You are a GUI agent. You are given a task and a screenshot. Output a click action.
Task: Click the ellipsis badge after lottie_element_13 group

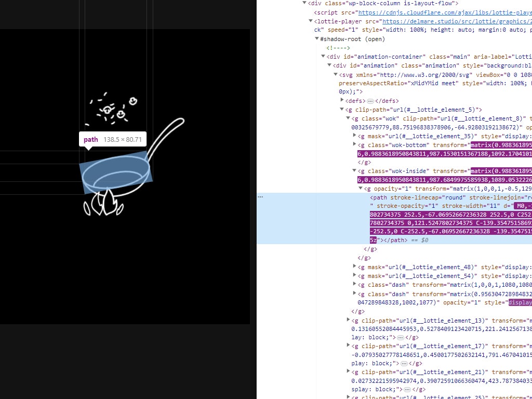pyautogui.click(x=400, y=337)
